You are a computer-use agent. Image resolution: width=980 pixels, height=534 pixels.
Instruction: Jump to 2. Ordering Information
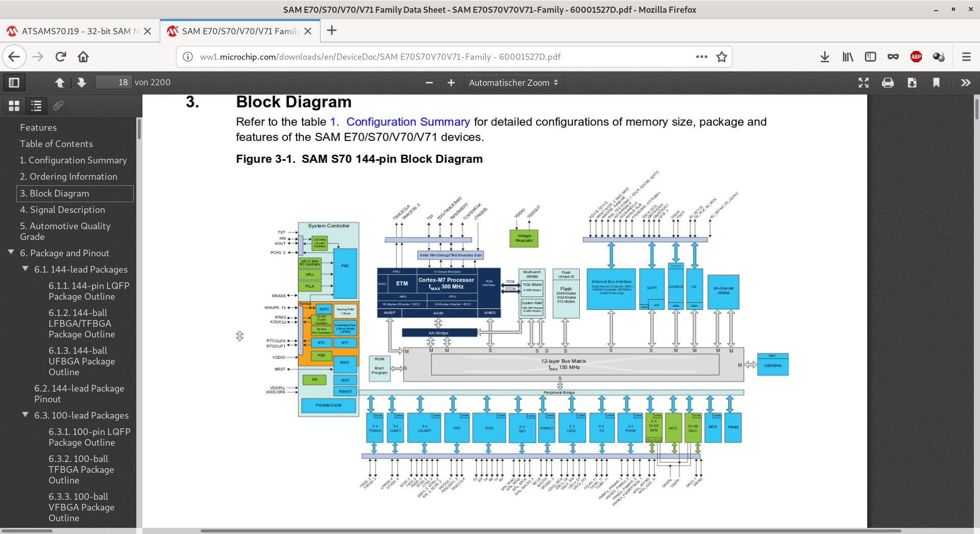(x=68, y=177)
